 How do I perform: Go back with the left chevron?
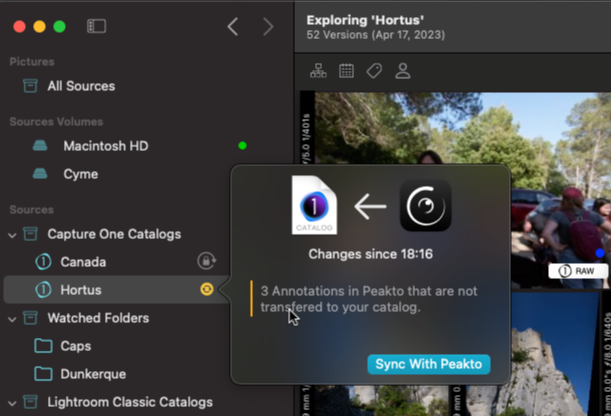[233, 26]
